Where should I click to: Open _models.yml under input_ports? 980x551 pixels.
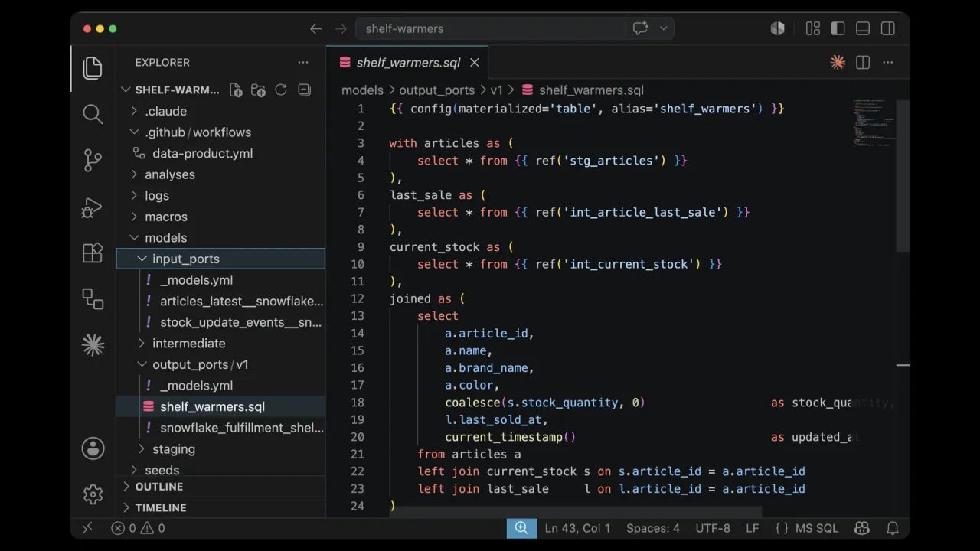(x=220, y=280)
